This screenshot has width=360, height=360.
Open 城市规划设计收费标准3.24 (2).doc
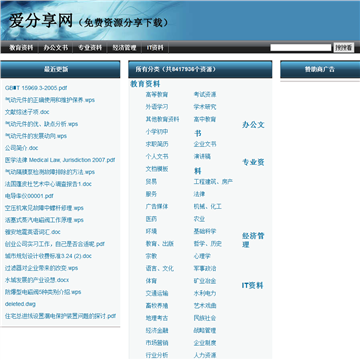point(48,256)
